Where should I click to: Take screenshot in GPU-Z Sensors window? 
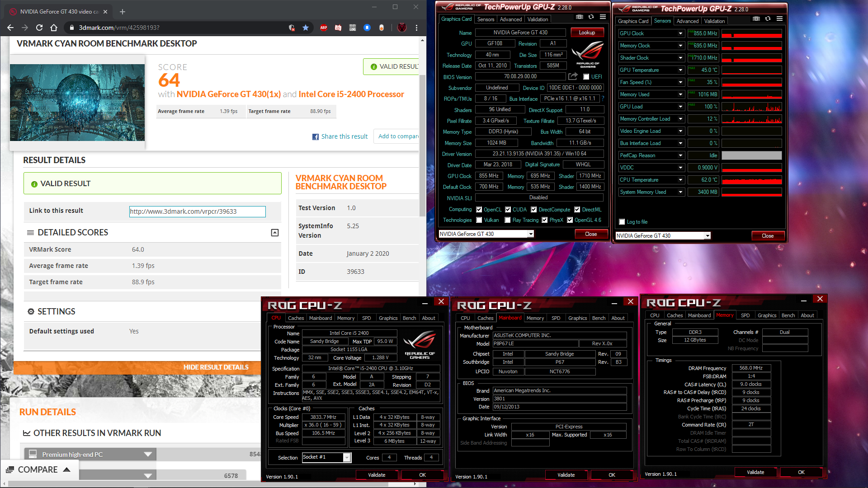click(x=756, y=19)
